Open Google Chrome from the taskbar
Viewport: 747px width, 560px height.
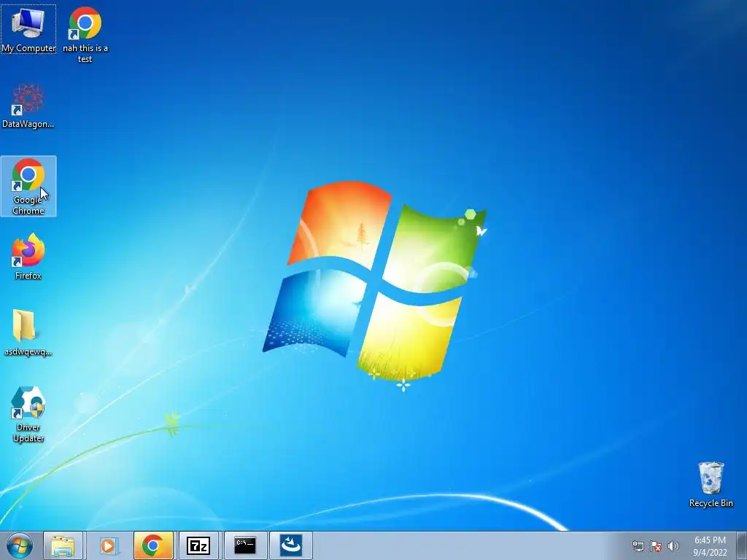[153, 545]
